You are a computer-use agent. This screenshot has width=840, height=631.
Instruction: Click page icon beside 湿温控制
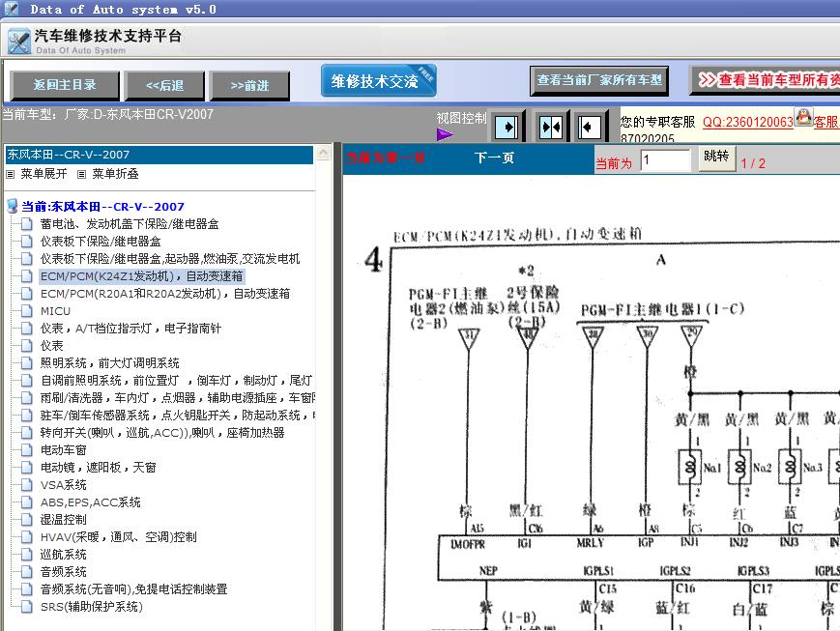pos(27,519)
